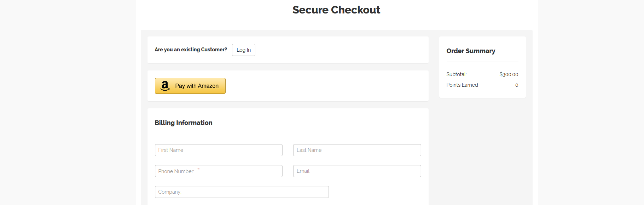This screenshot has height=205, width=644.
Task: Click the white space right of Log In button
Action: pyautogui.click(x=340, y=50)
